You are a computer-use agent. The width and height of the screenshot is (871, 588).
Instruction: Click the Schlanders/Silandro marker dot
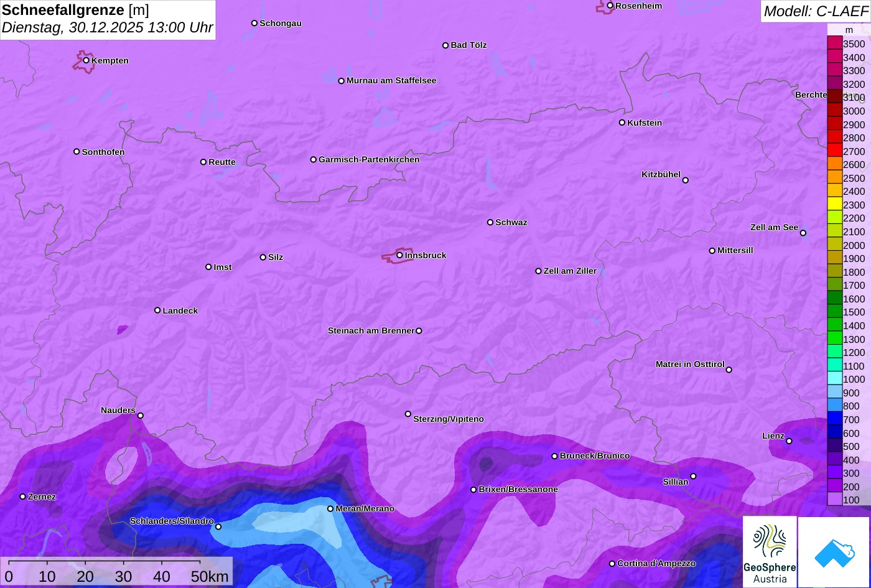(218, 526)
